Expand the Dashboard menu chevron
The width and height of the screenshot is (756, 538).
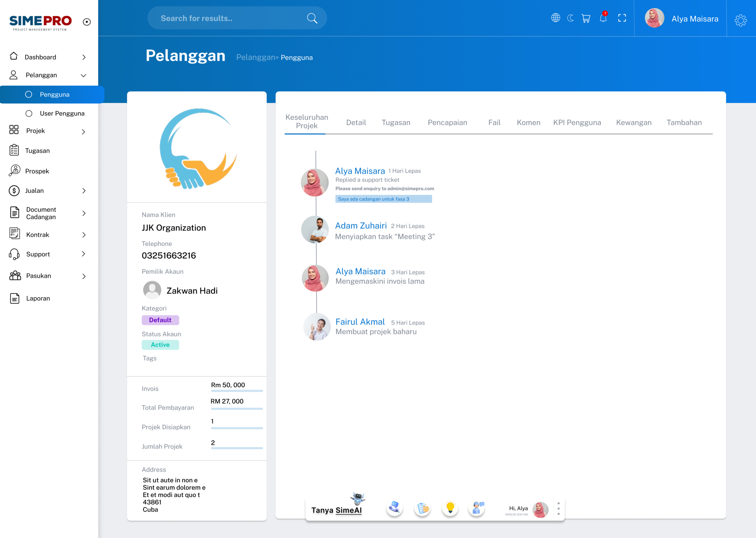click(x=84, y=57)
